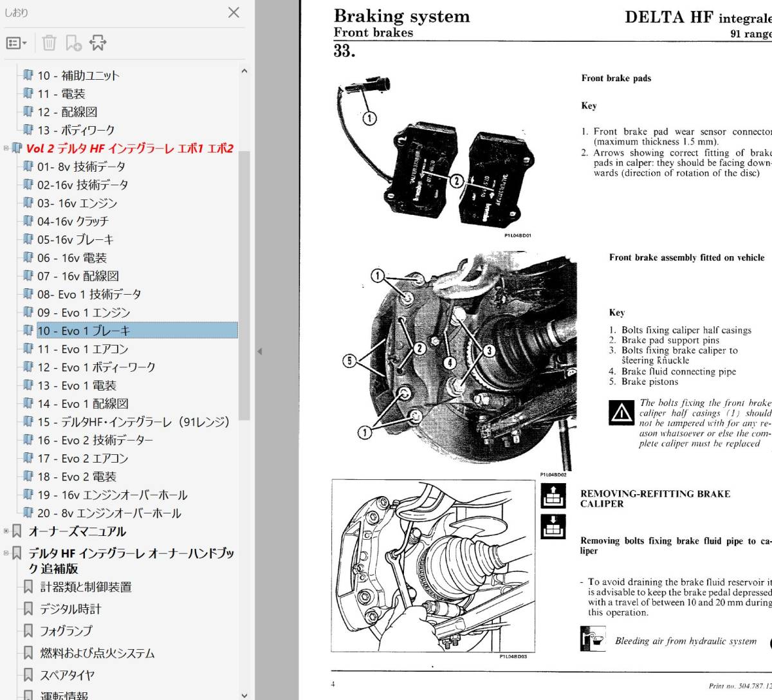Click the bookmarks panel vertical scrollbar thumb

click(244, 286)
